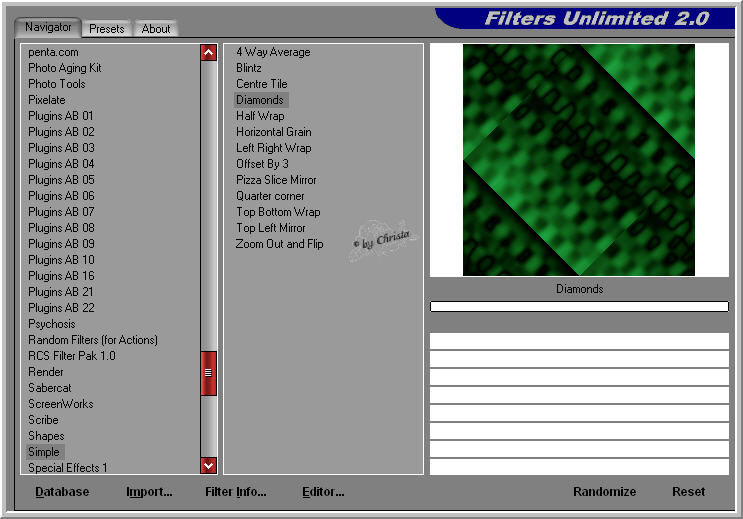Image resolution: width=743 pixels, height=519 pixels.
Task: Choose the Left Right Wrap filter
Action: click(274, 148)
